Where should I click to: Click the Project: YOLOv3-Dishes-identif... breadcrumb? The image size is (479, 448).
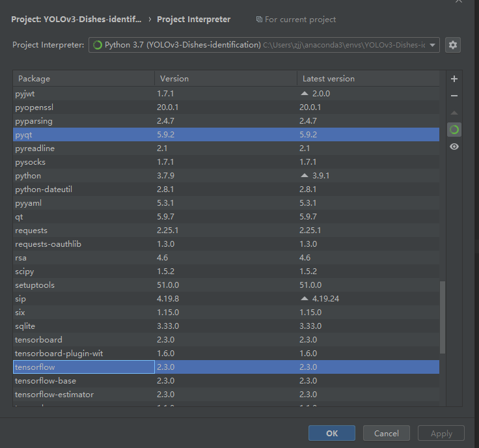point(76,20)
